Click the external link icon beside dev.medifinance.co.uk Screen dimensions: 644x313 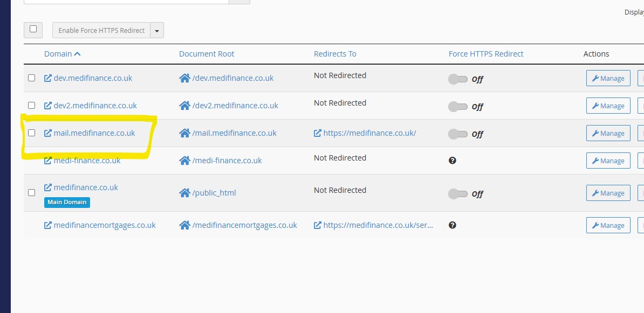(x=47, y=78)
